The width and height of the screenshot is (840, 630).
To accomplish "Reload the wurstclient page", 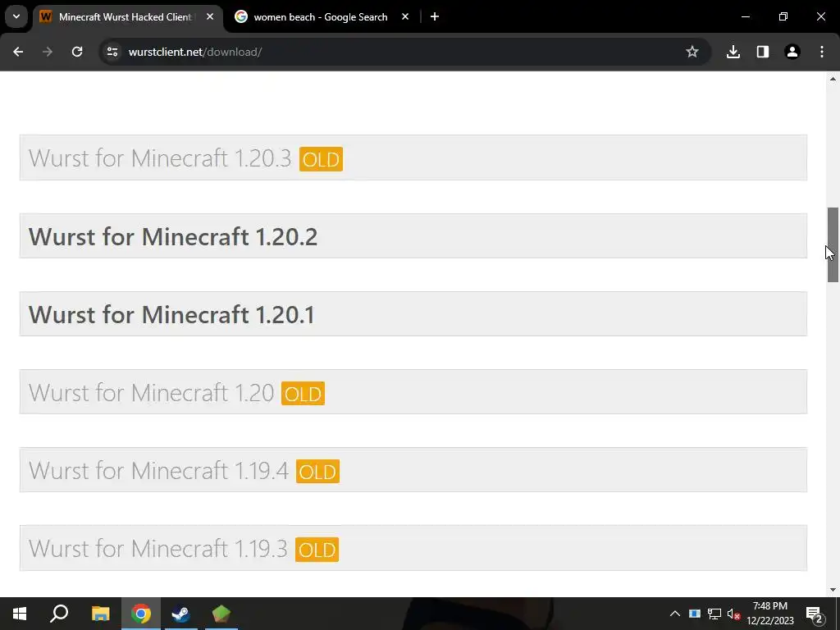I will click(77, 52).
